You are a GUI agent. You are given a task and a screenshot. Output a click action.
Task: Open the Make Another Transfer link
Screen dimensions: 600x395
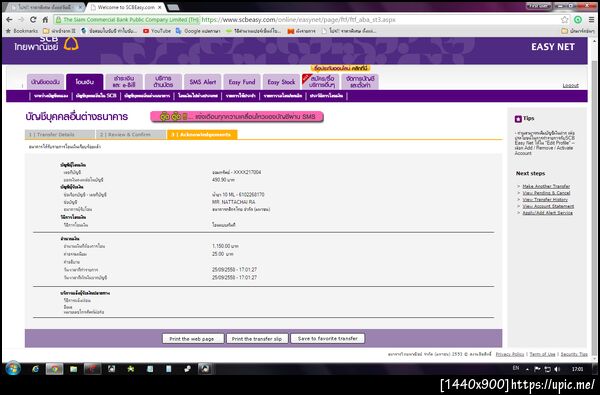pyautogui.click(x=546, y=186)
